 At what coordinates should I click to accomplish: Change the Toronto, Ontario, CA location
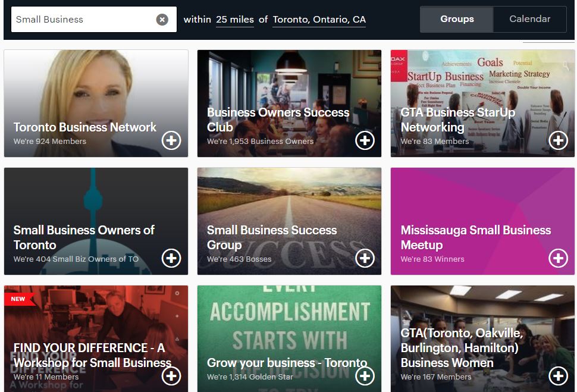319,20
